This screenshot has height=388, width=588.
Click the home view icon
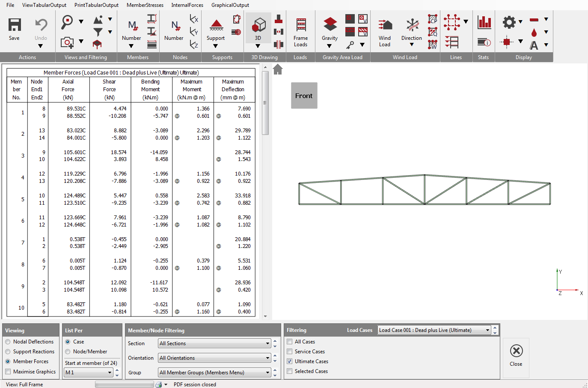[278, 69]
